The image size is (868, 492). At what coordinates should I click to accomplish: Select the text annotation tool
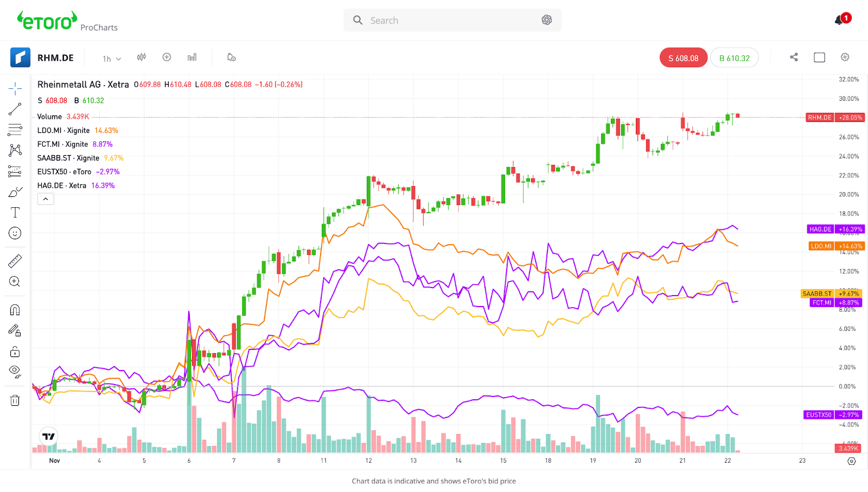15,213
